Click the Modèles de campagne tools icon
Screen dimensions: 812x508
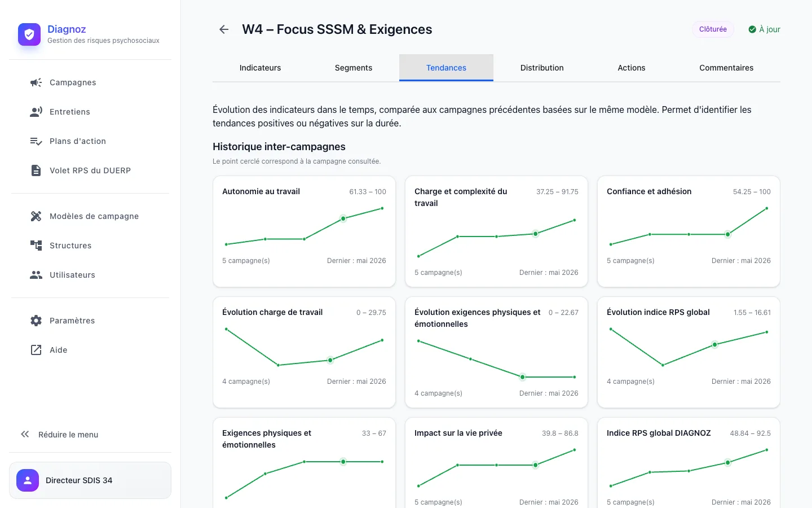pos(36,216)
